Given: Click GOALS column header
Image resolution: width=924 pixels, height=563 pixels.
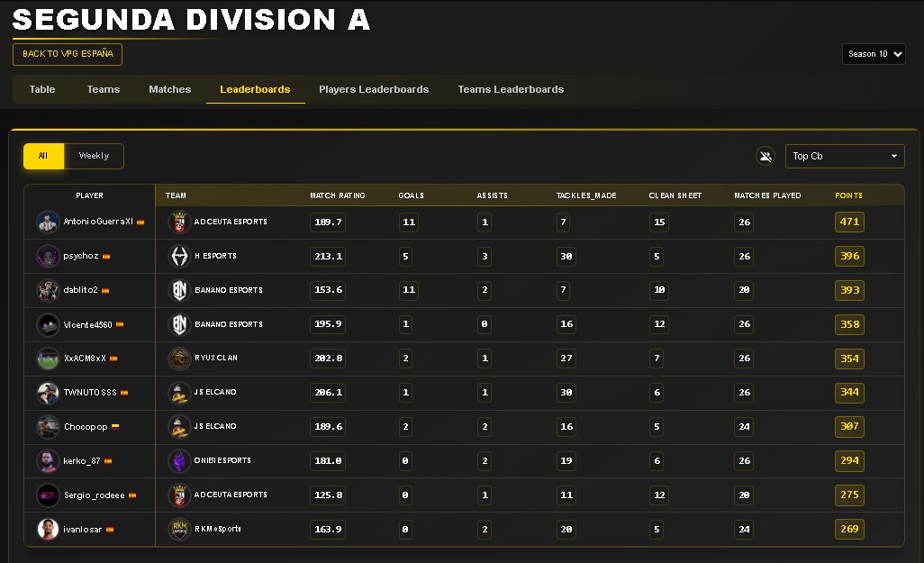Looking at the screenshot, I should [x=412, y=195].
